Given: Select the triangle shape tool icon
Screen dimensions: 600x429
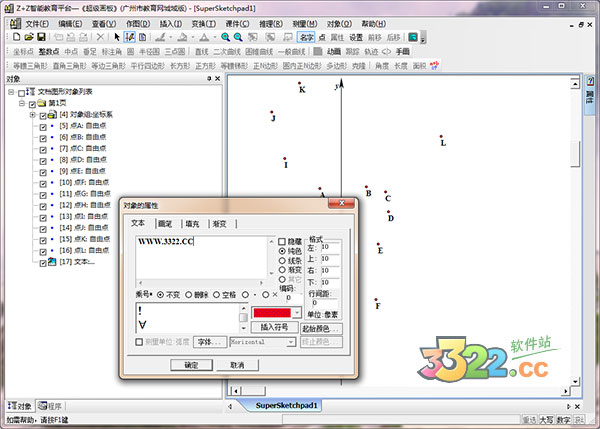Looking at the screenshot, I should 204,37.
